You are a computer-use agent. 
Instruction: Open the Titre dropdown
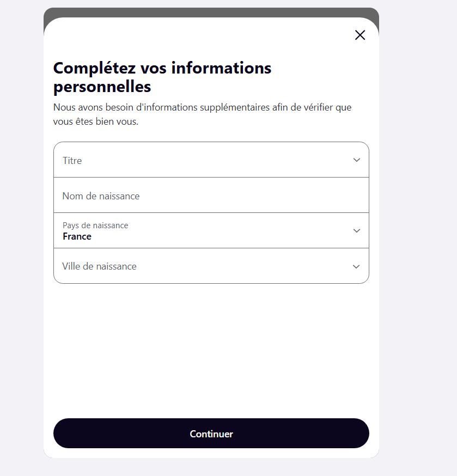(x=211, y=160)
